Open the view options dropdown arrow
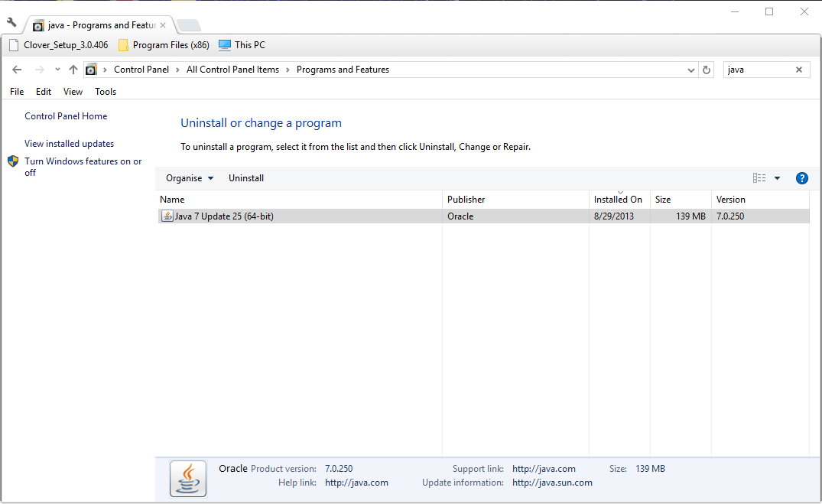 pos(777,178)
